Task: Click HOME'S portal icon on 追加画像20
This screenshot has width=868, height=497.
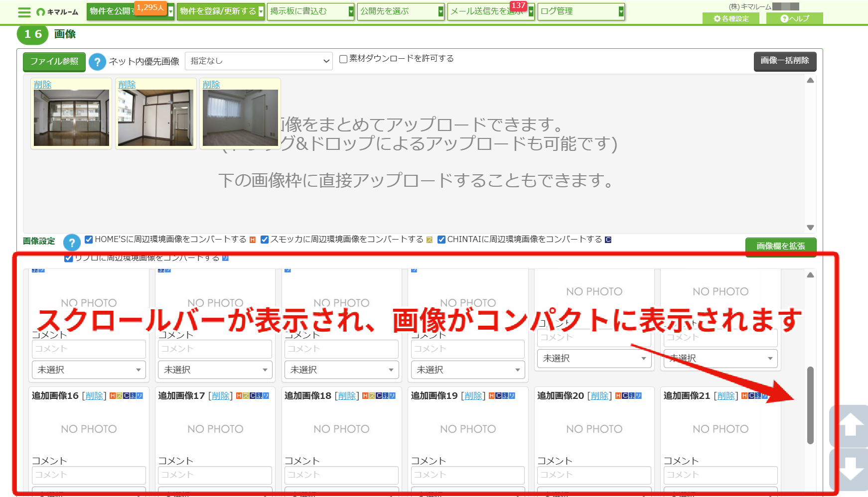Action: [618, 396]
